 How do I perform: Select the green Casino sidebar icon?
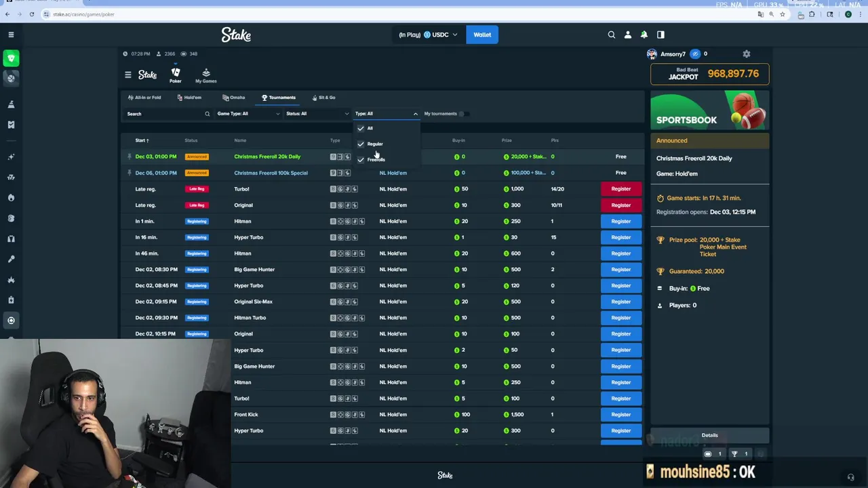click(11, 58)
